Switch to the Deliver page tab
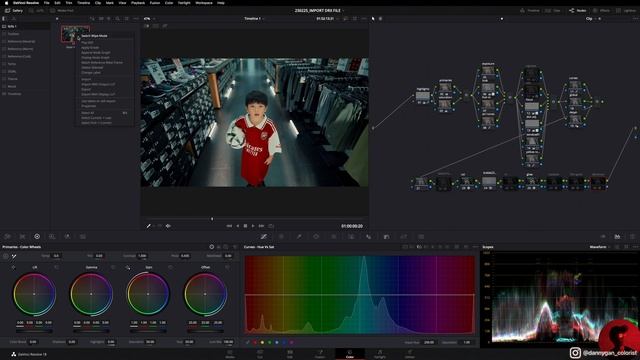The image size is (640, 360). click(410, 354)
